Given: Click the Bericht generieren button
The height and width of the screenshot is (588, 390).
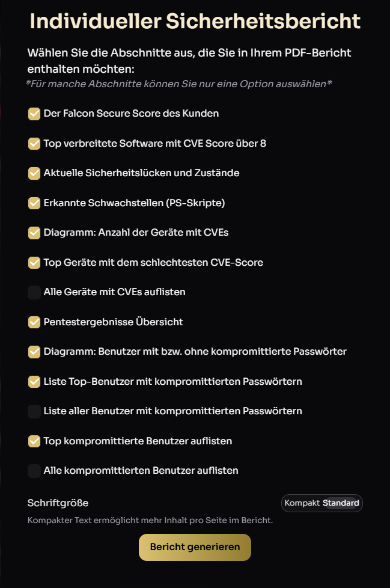Looking at the screenshot, I should click(195, 547).
